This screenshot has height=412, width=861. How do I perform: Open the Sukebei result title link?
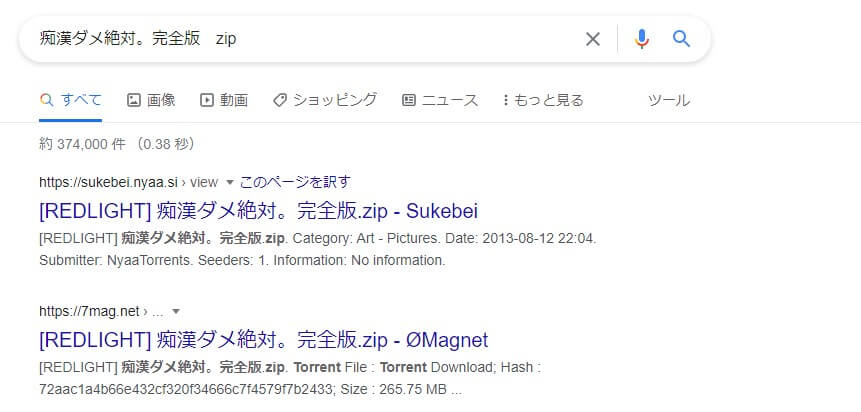[259, 211]
